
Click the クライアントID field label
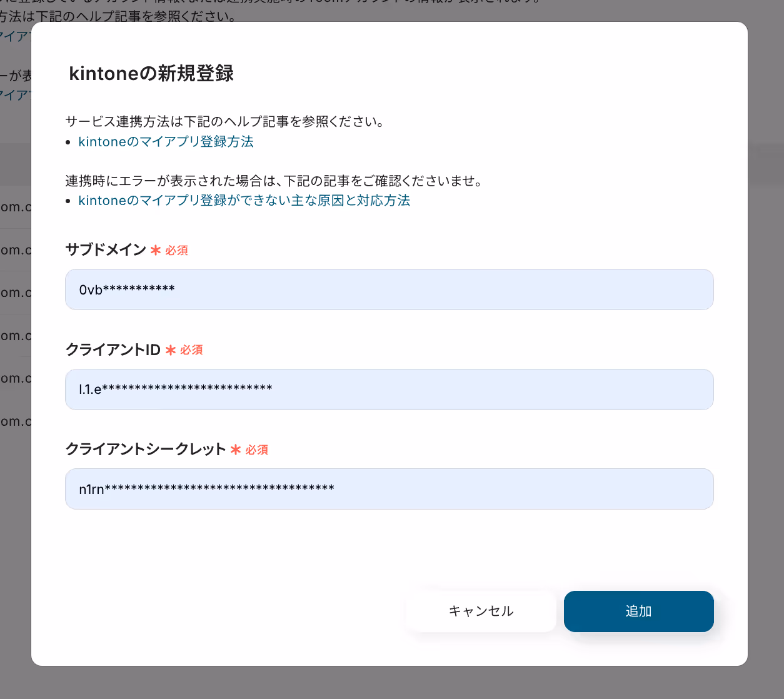[x=113, y=349]
